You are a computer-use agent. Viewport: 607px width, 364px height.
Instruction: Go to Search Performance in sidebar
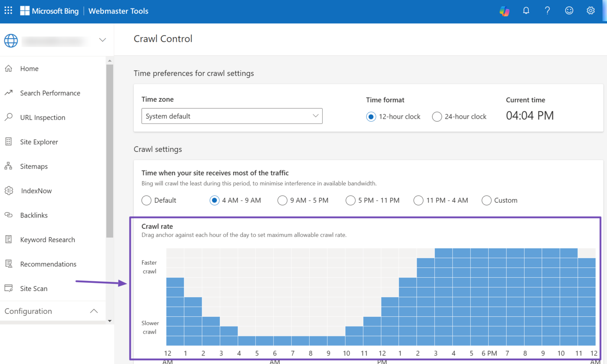[50, 93]
